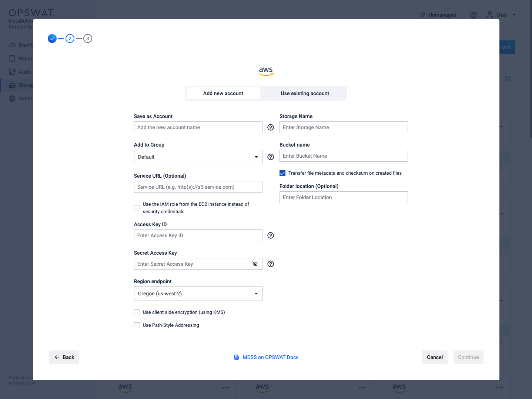Viewport: 532px width, 399px height.
Task: Select Add new account tab
Action: coord(223,93)
